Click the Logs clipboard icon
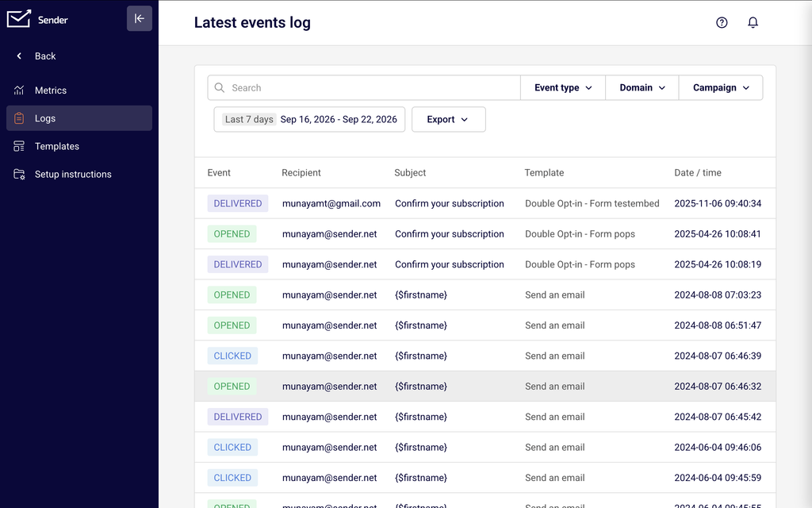The height and width of the screenshot is (508, 812). point(19,118)
